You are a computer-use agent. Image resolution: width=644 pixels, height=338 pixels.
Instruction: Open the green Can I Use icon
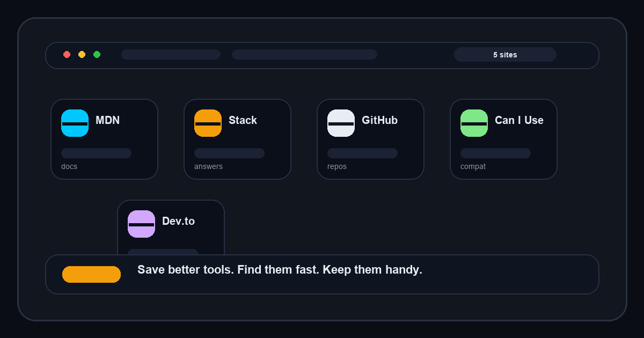coord(474,123)
